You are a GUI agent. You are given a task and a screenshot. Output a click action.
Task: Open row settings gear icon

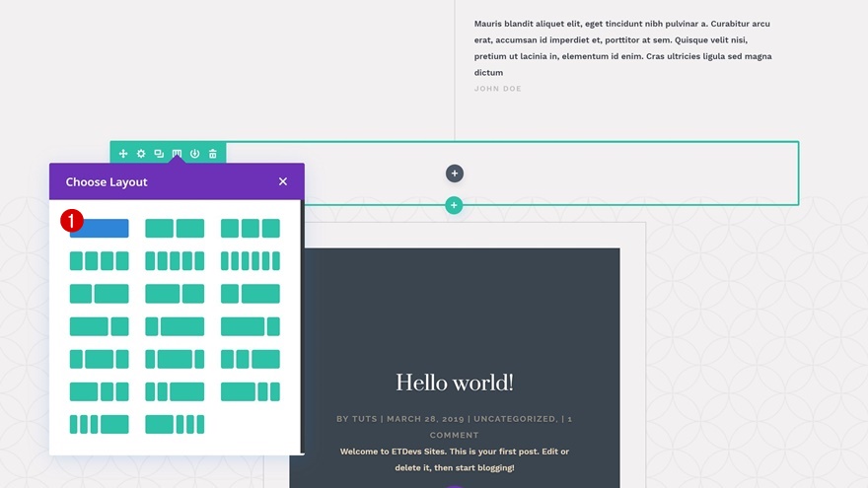(x=141, y=153)
